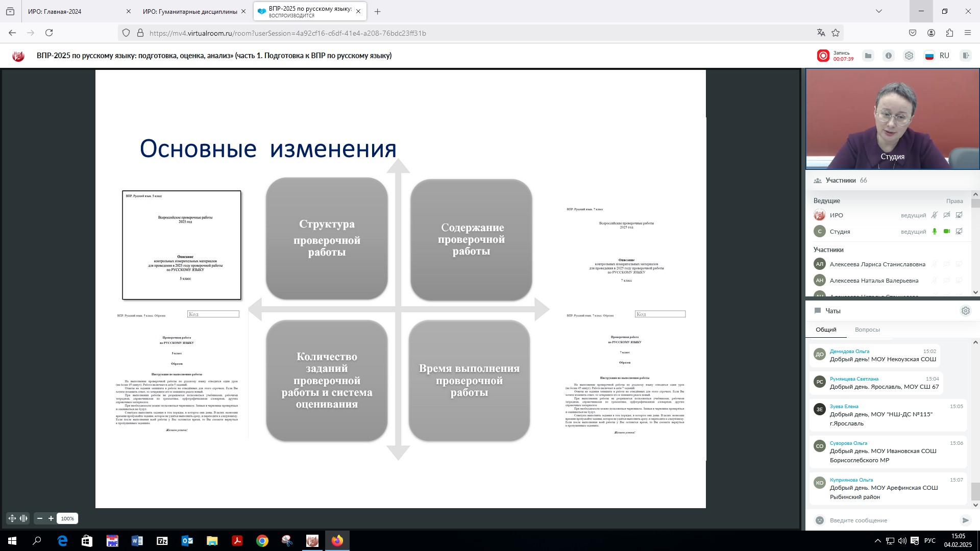This screenshot has width=980, height=551.
Task: Bookmark this page with the star
Action: [x=836, y=33]
